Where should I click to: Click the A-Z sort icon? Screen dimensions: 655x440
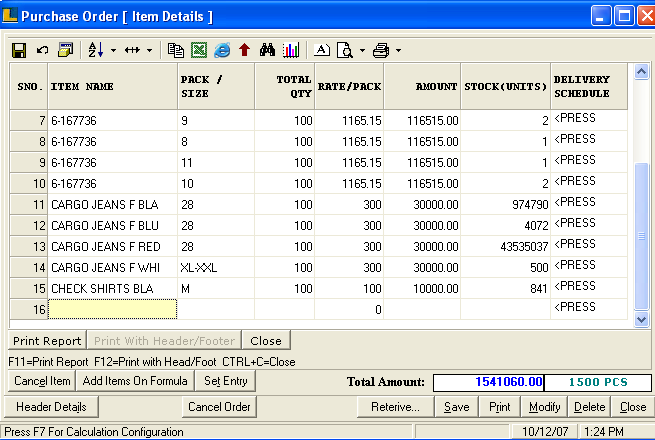[96, 50]
